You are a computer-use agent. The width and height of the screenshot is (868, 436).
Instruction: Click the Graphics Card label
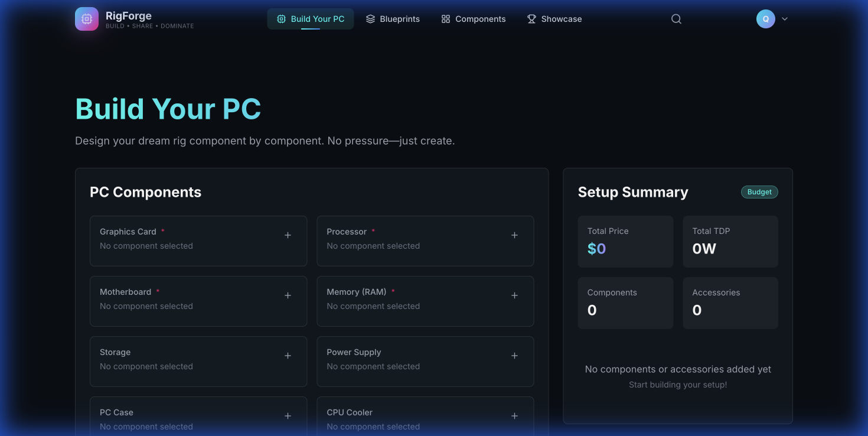click(128, 232)
